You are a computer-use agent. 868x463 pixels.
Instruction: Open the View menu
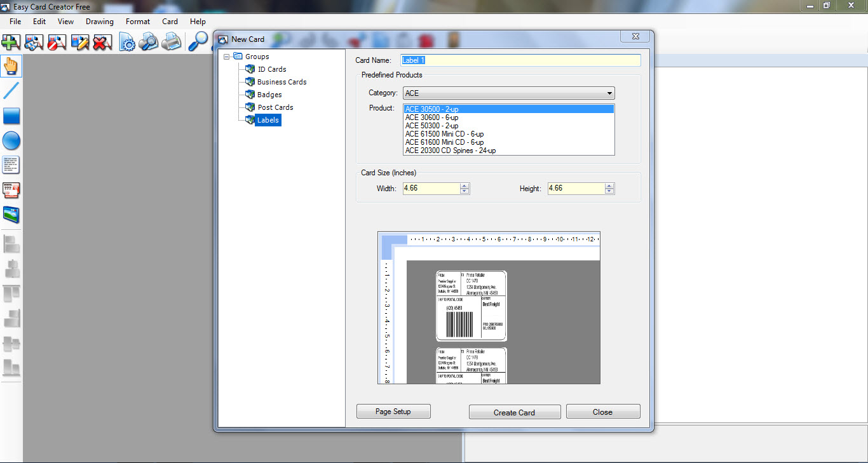click(x=65, y=21)
